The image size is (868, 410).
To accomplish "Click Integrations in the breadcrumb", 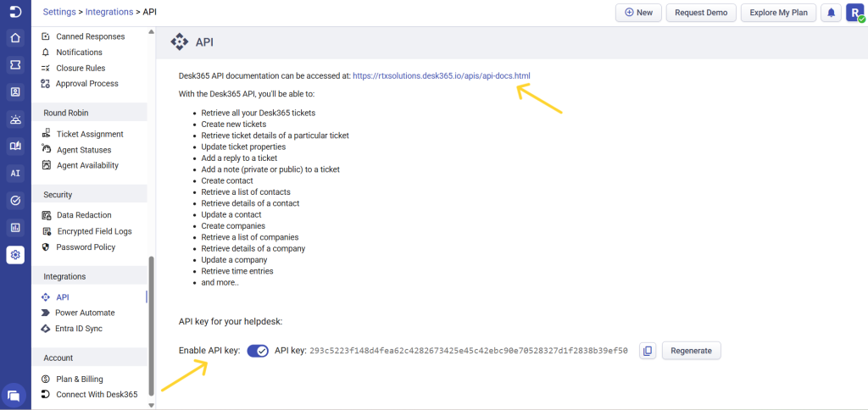I will point(114,13).
